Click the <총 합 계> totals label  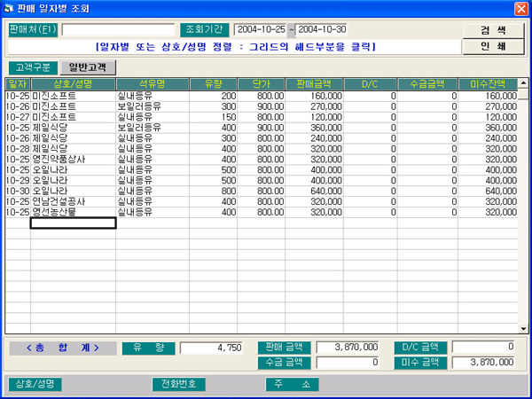click(63, 348)
